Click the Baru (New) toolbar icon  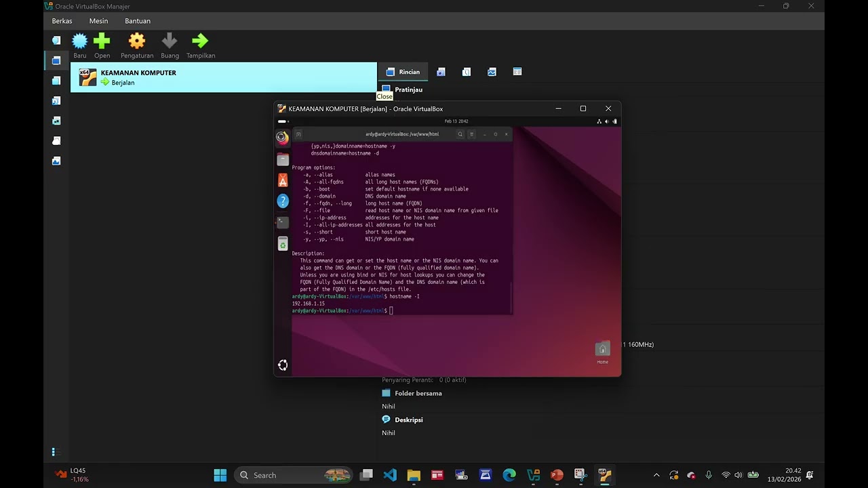point(80,41)
